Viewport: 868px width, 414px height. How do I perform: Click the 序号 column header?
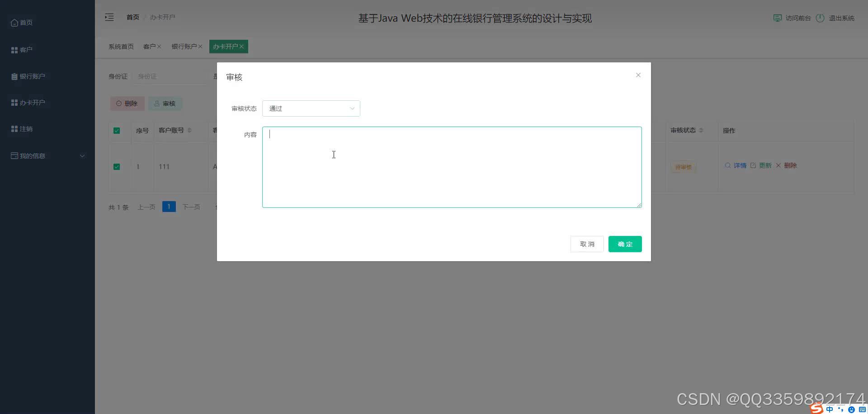[142, 131]
